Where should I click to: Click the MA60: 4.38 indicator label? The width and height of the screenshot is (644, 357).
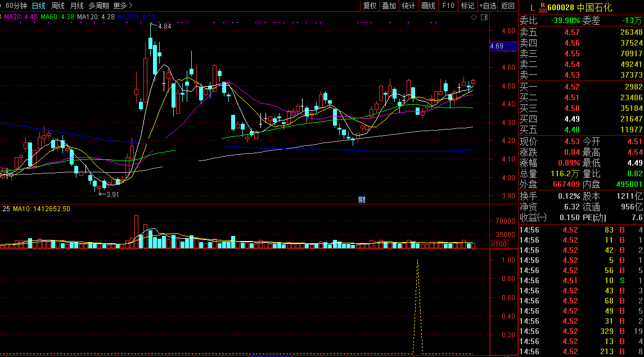pos(57,17)
